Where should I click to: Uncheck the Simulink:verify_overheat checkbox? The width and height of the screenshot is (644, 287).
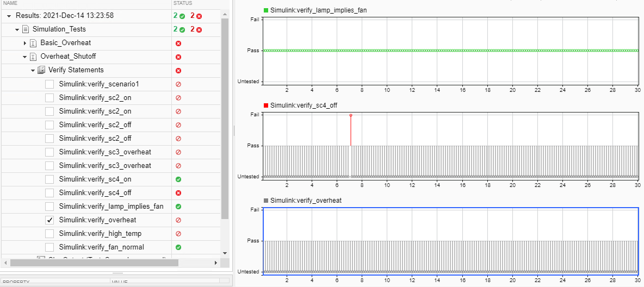coord(49,220)
